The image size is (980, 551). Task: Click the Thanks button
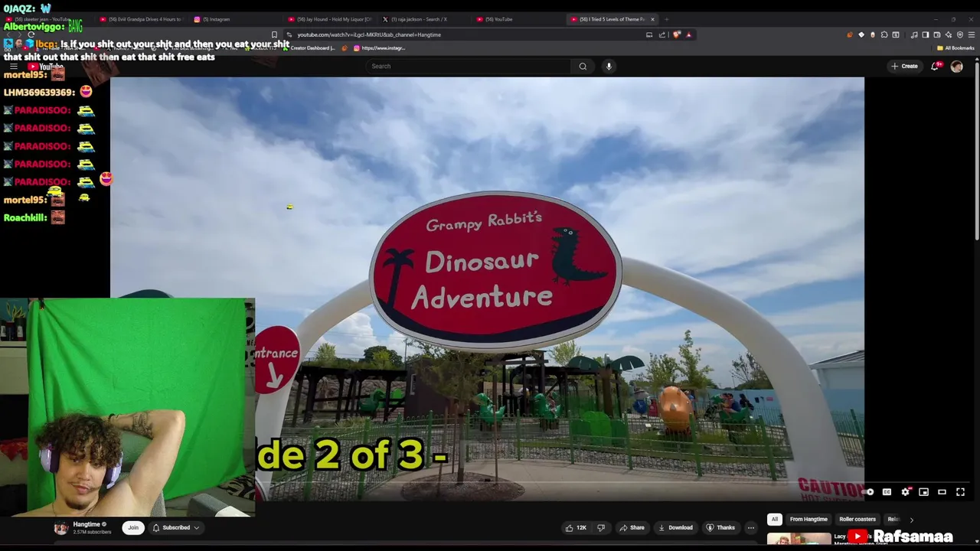click(720, 527)
